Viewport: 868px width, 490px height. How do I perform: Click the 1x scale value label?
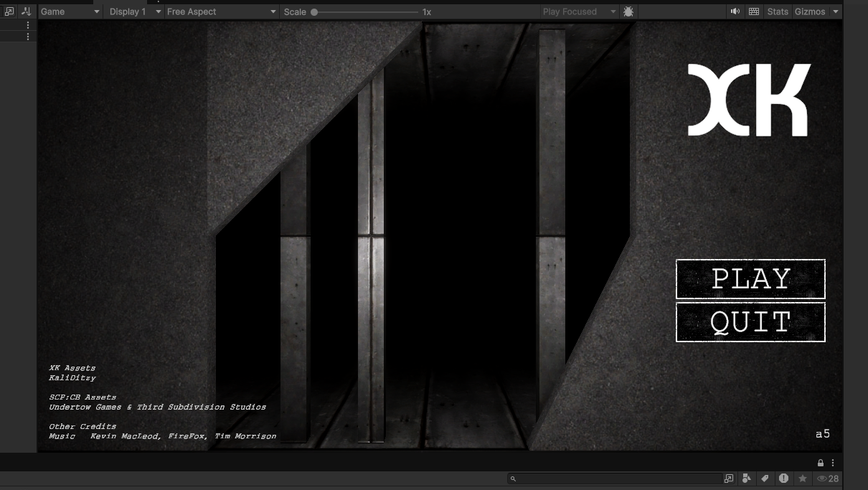click(427, 12)
